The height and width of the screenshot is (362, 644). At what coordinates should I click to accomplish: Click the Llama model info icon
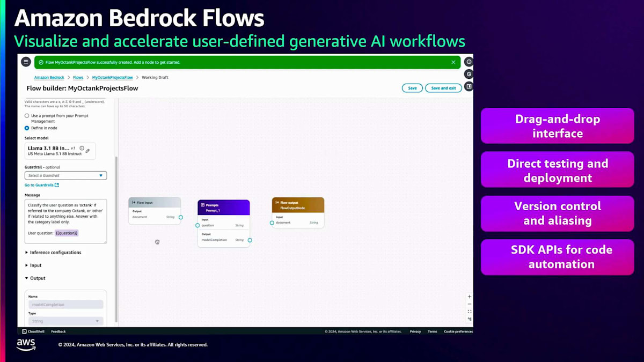coord(82,148)
